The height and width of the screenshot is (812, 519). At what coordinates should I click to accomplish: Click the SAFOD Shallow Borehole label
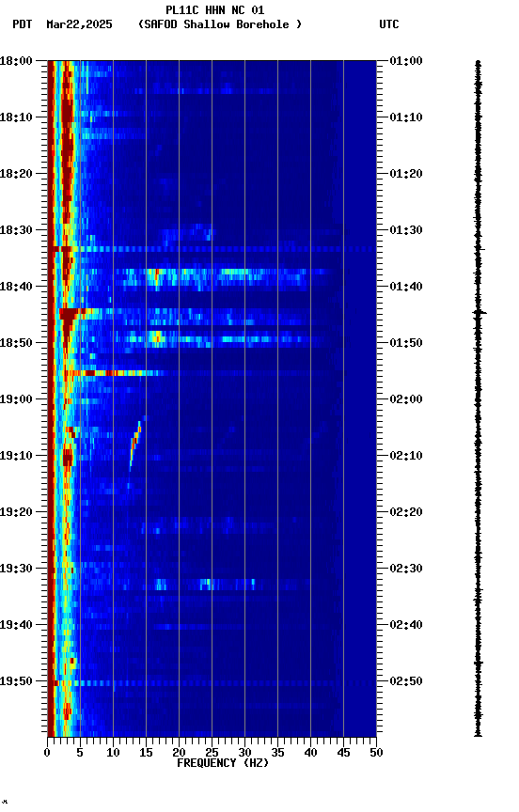220,24
